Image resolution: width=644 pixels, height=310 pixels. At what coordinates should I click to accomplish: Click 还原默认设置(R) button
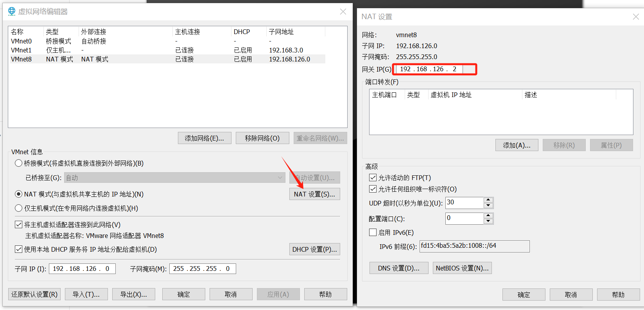click(x=34, y=294)
